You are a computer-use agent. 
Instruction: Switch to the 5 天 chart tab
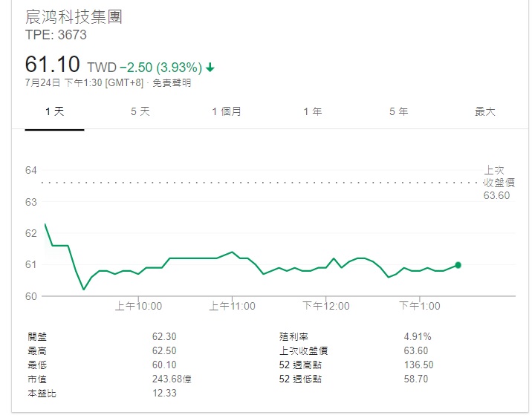[x=140, y=111]
